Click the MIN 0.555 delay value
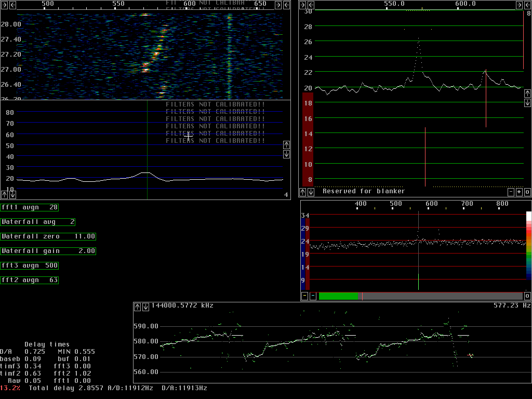532x399 pixels. pyautogui.click(x=76, y=352)
